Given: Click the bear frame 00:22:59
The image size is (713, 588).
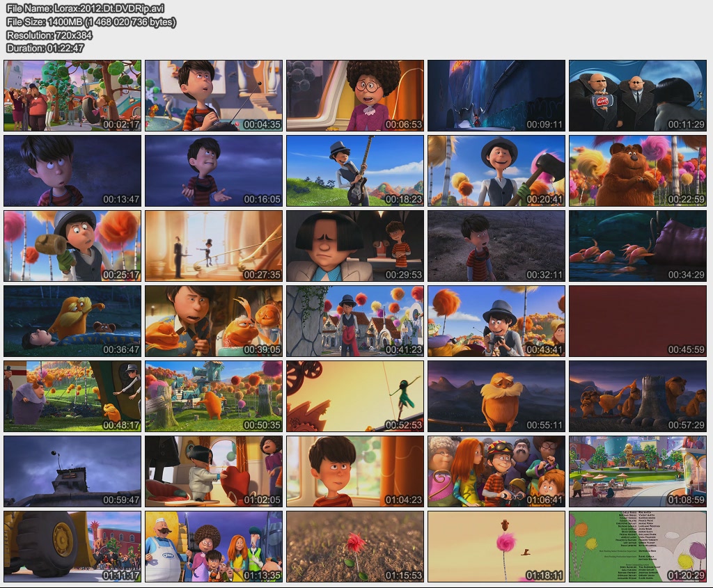Looking at the screenshot, I should pyautogui.click(x=638, y=171).
